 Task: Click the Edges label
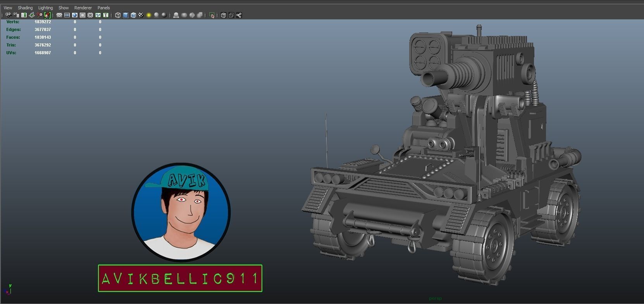(x=14, y=29)
